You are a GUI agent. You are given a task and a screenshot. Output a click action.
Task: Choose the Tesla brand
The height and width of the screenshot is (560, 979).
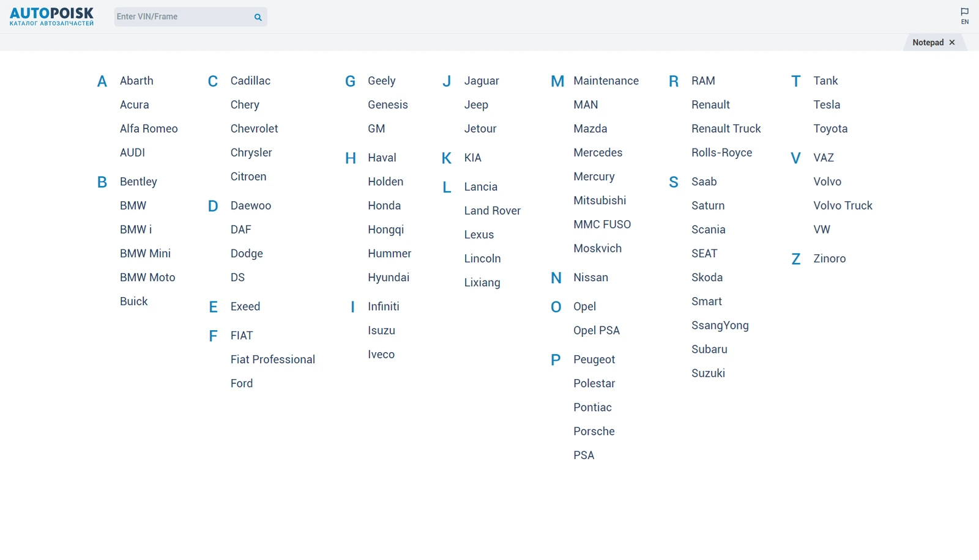point(827,105)
